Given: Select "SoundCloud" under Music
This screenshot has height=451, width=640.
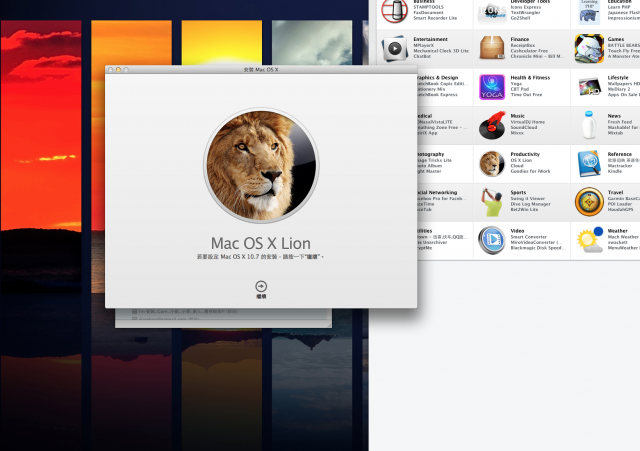Looking at the screenshot, I should pos(524,127).
